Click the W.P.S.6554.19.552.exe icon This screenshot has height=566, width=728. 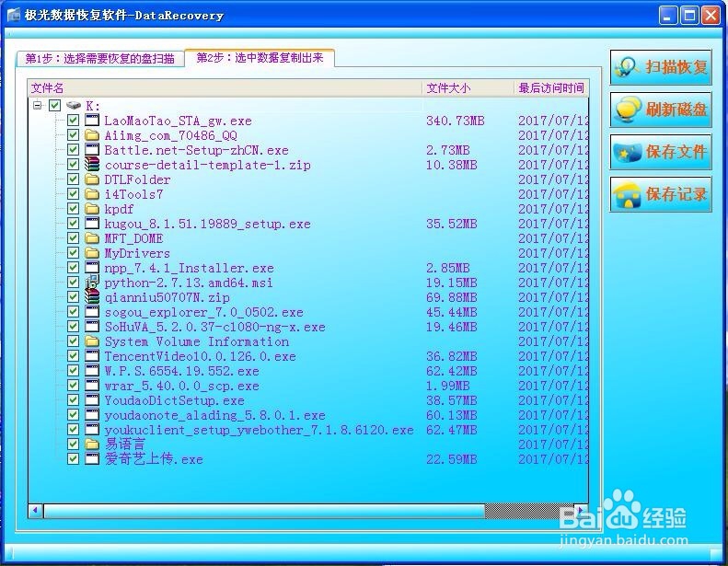click(x=92, y=371)
